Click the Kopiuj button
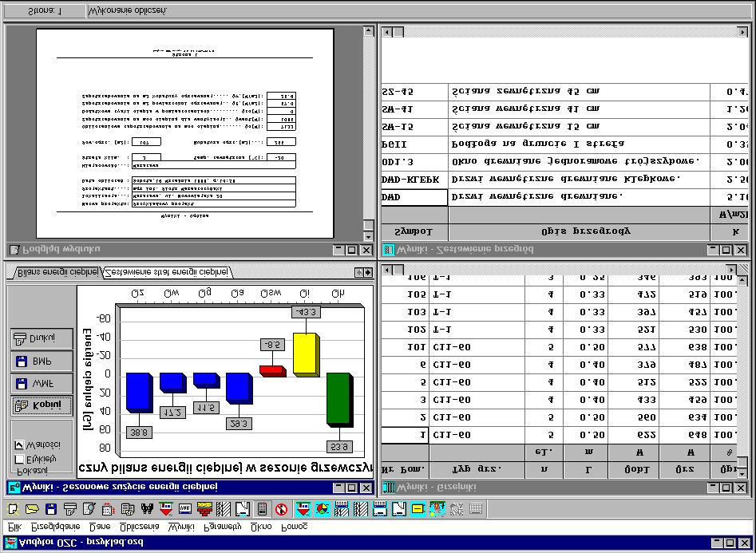This screenshot has height=553, width=756. (42, 405)
